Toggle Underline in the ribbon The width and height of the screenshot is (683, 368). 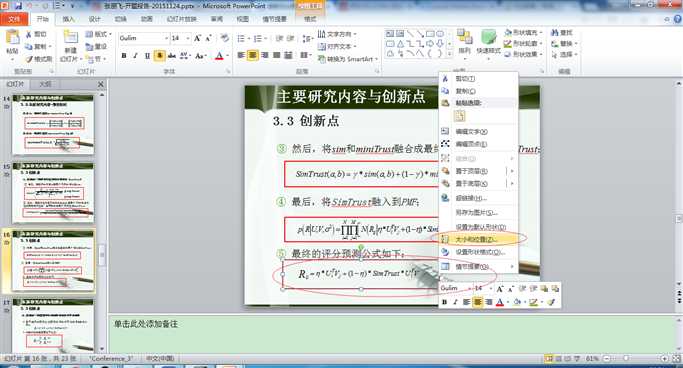[x=147, y=56]
